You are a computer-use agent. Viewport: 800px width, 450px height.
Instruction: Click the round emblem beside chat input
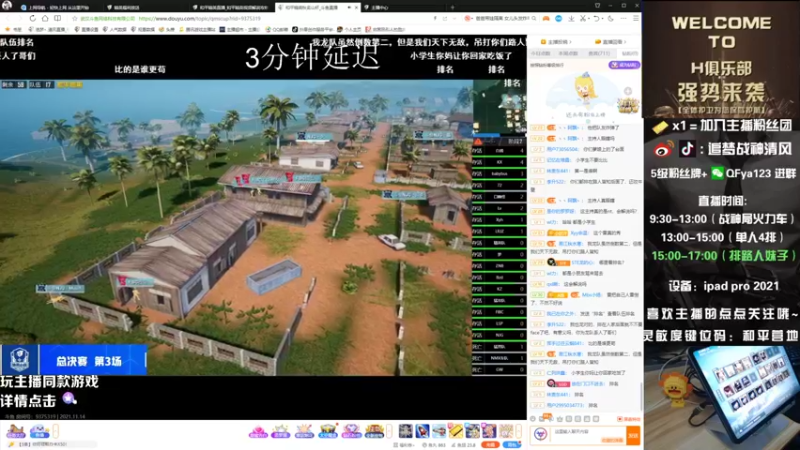point(540,435)
